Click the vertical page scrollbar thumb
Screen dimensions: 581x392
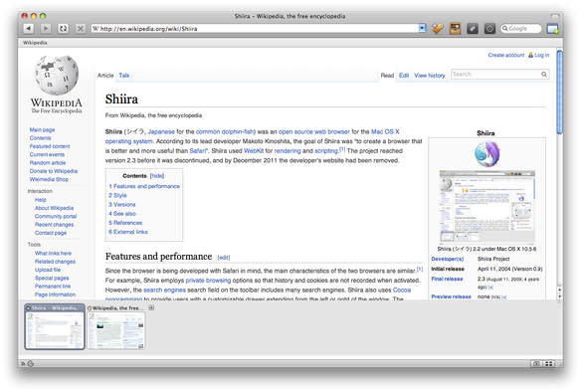click(x=559, y=92)
